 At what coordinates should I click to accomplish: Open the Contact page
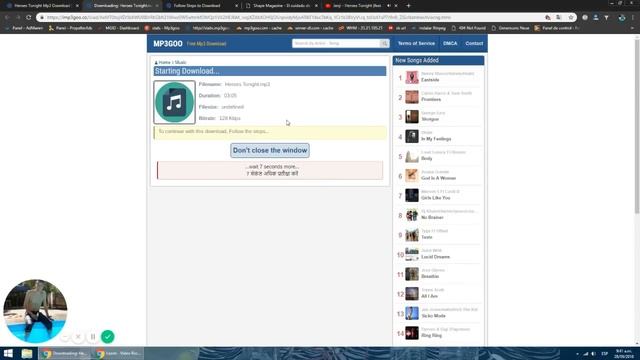(x=474, y=43)
